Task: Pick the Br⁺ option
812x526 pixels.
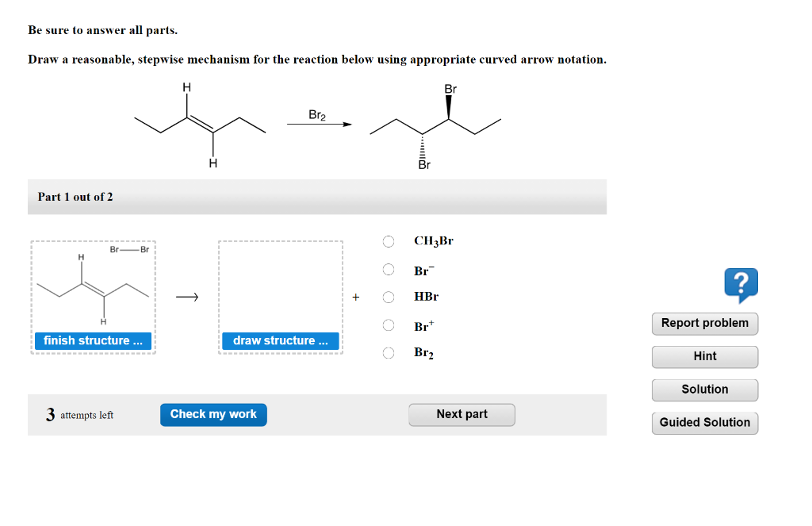Action: pyautogui.click(x=389, y=324)
